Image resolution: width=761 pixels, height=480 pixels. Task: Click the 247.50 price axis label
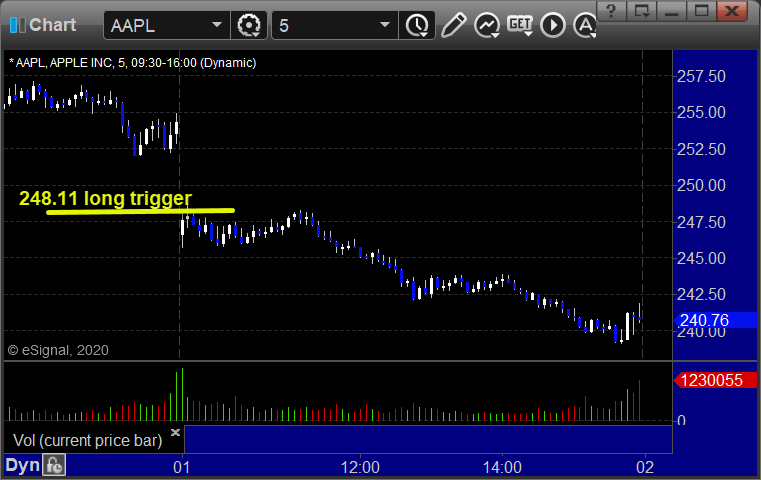click(x=701, y=222)
